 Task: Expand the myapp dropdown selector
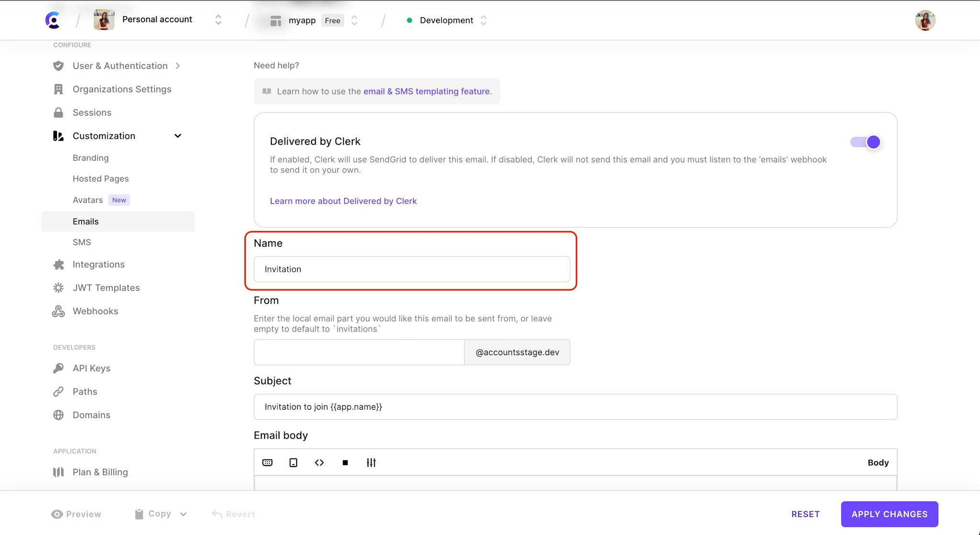tap(354, 20)
